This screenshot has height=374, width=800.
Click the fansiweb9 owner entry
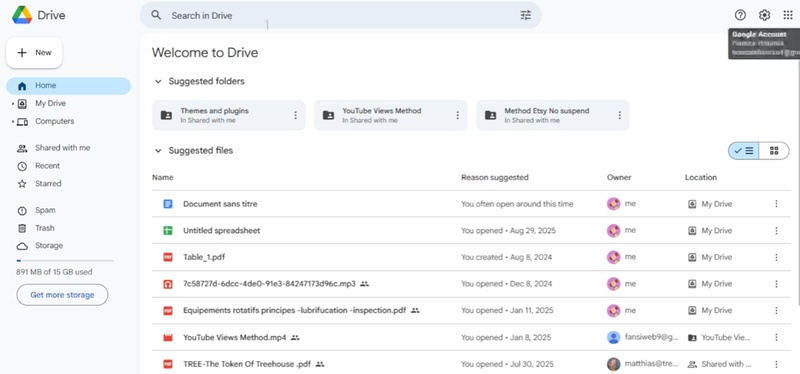coord(643,337)
